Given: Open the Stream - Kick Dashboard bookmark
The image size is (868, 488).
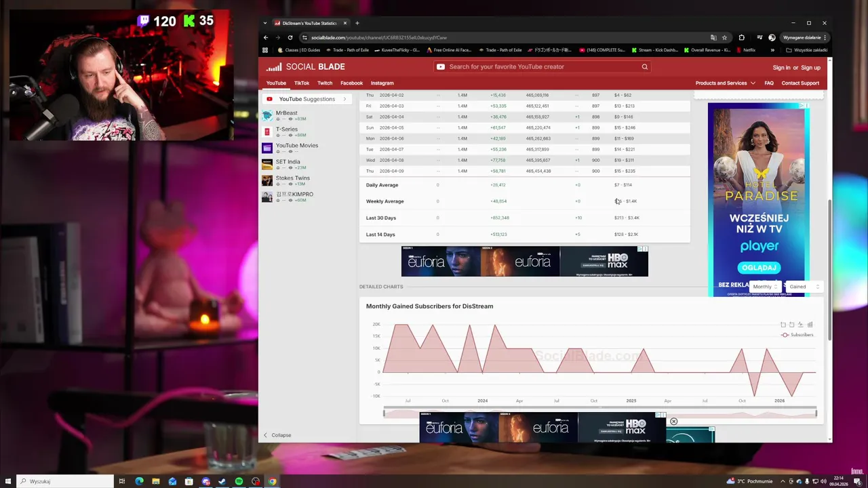Looking at the screenshot, I should click(x=655, y=49).
